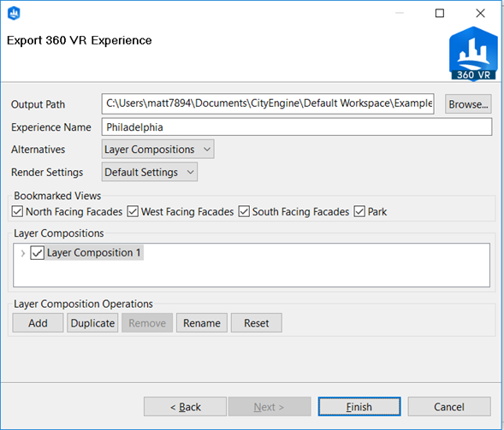Click the Output Path label
The height and width of the screenshot is (430, 504).
pos(38,104)
